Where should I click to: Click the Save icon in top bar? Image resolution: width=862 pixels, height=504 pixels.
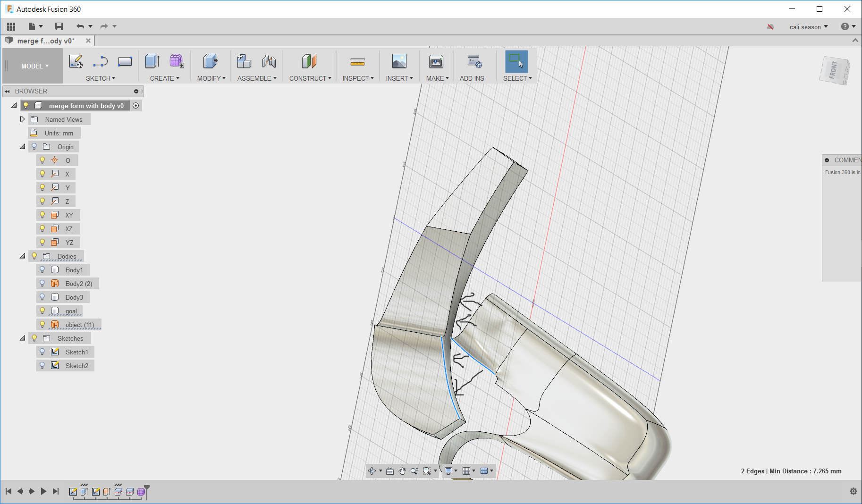59,26
